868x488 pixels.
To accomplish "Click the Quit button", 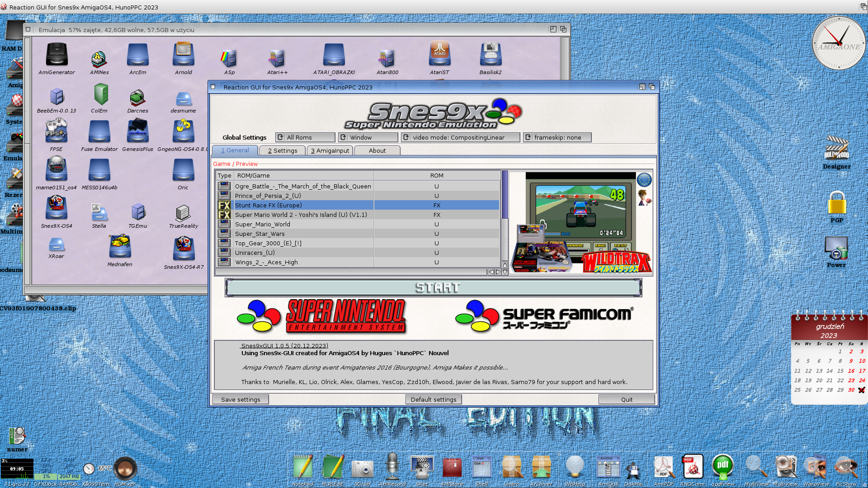I will (x=627, y=399).
